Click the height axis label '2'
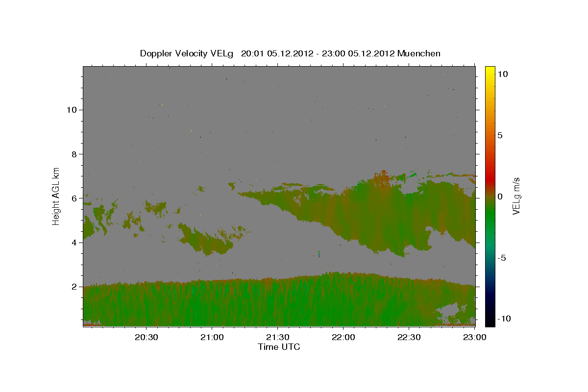Image resolution: width=588 pixels, height=392 pixels. coord(74,287)
